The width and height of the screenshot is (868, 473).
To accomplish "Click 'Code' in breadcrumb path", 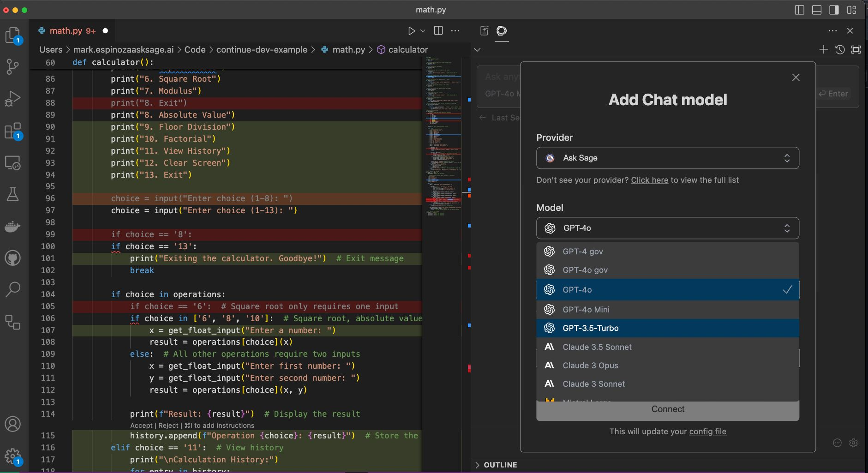I will [x=195, y=49].
